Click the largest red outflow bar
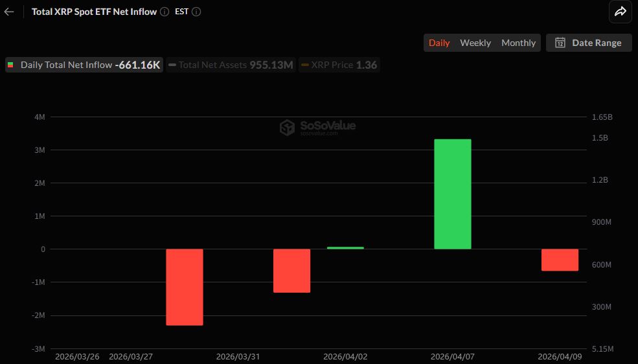The height and width of the screenshot is (364, 638). 185,287
